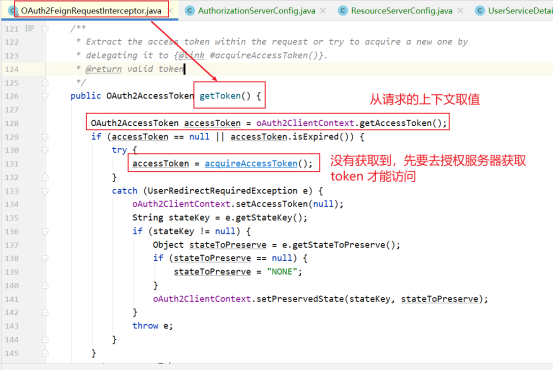Toggle rendered doc comment icon on line 121
Screen dimensions: 554x370
30,28
